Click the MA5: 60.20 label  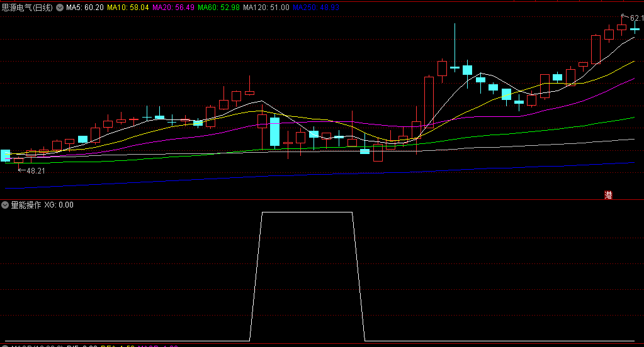coord(85,8)
